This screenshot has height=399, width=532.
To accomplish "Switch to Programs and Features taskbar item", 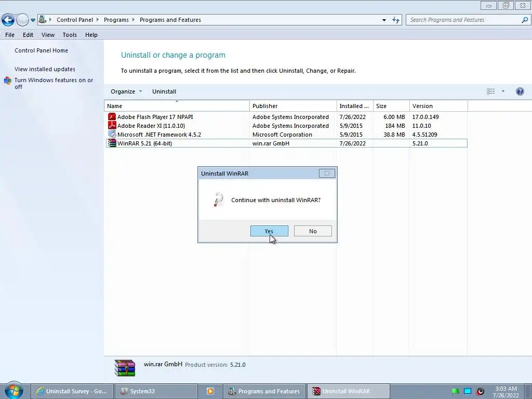I will 264,391.
